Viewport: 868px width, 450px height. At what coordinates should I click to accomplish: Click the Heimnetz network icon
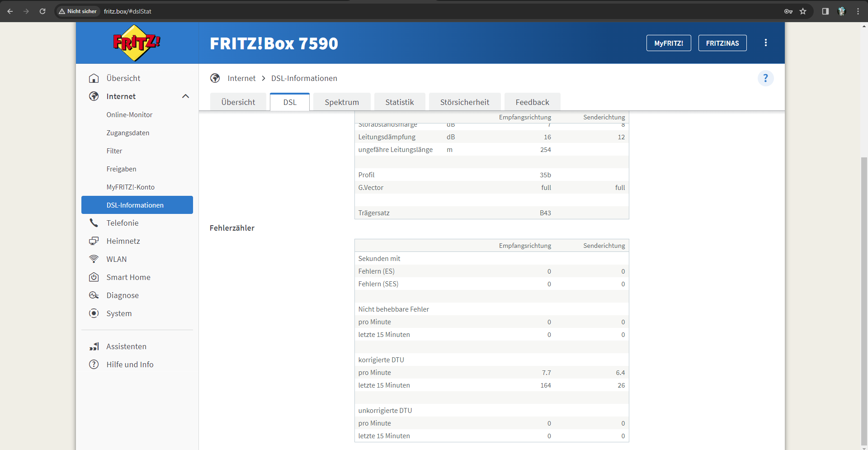coord(94,241)
